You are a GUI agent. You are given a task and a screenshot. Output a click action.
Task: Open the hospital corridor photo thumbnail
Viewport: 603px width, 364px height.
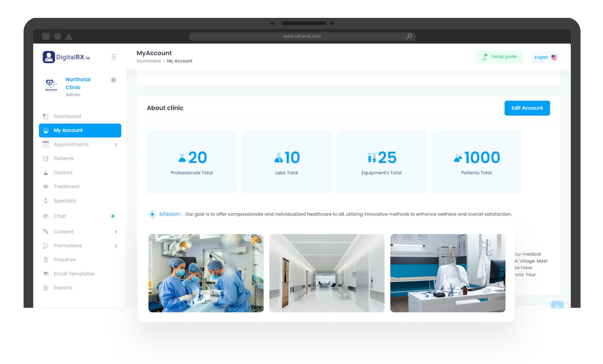click(x=327, y=273)
